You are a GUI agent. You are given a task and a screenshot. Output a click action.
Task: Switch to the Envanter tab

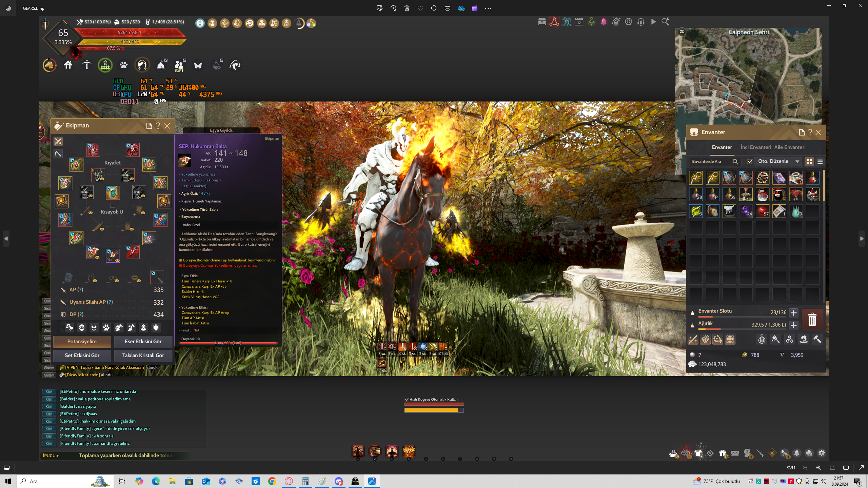[x=722, y=147]
